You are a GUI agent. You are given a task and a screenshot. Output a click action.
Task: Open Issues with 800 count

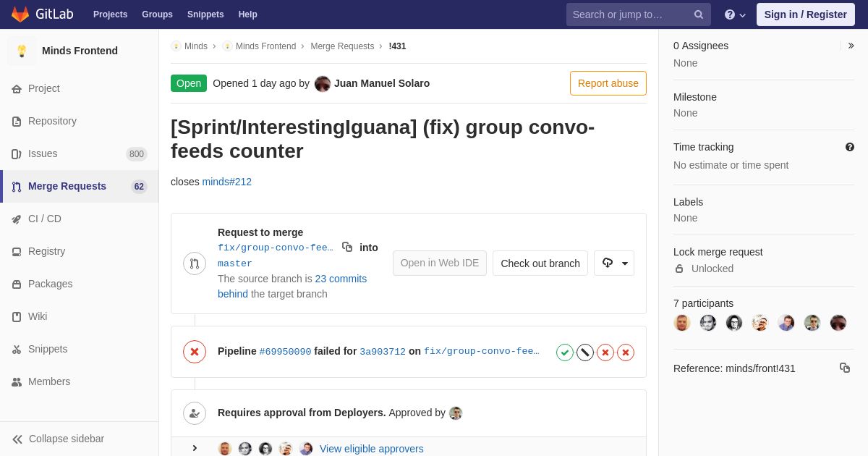tap(80, 153)
